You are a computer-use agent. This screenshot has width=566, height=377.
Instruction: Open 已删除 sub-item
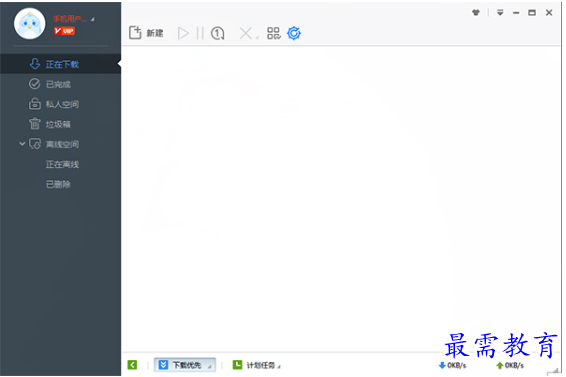pos(58,184)
